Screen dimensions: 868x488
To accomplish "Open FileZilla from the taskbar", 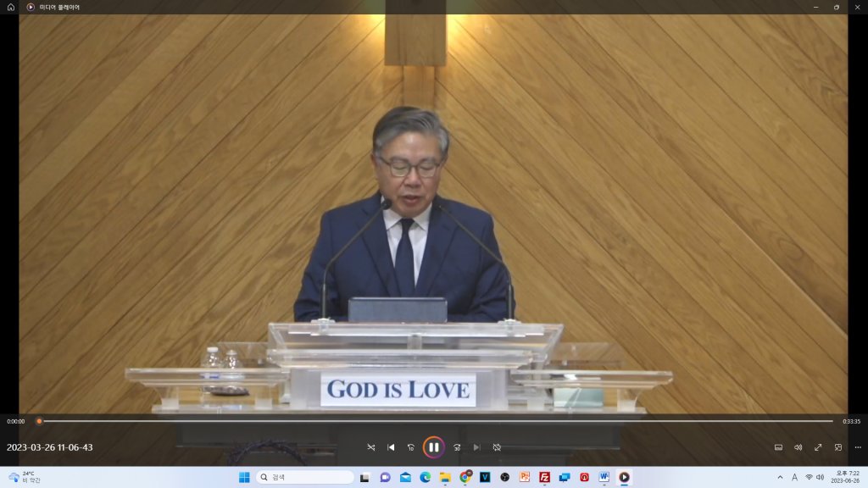I will pyautogui.click(x=544, y=477).
